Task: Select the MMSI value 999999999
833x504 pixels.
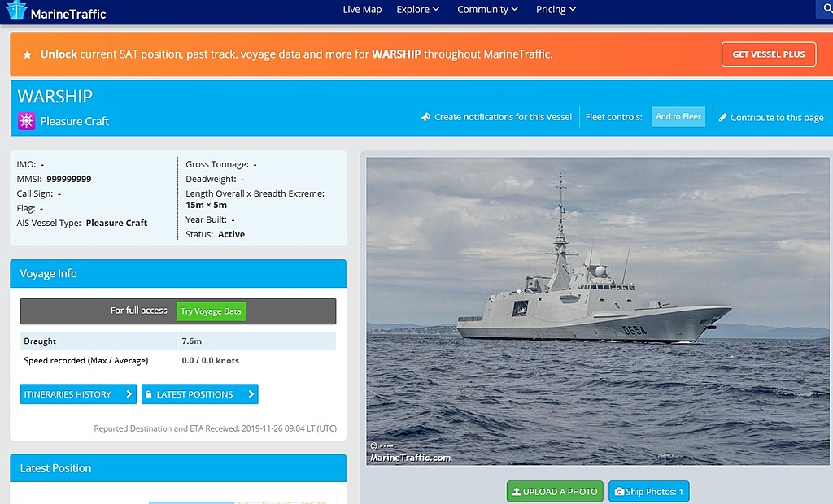Action: 69,179
